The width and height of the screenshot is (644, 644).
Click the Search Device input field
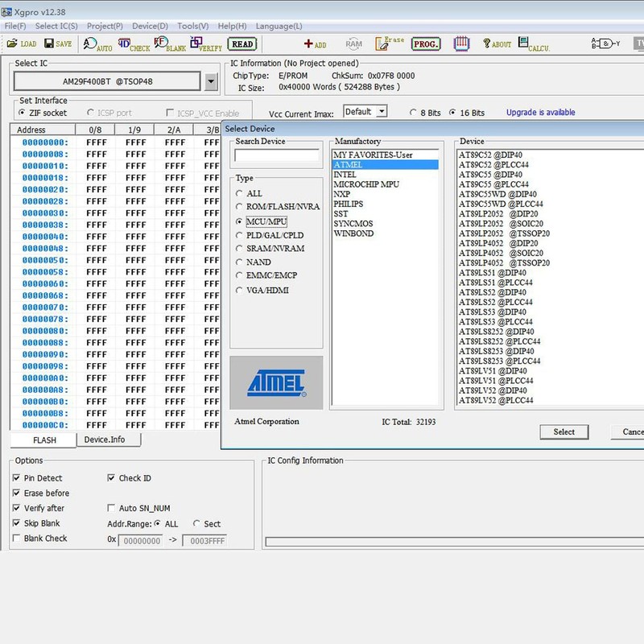[x=277, y=155]
